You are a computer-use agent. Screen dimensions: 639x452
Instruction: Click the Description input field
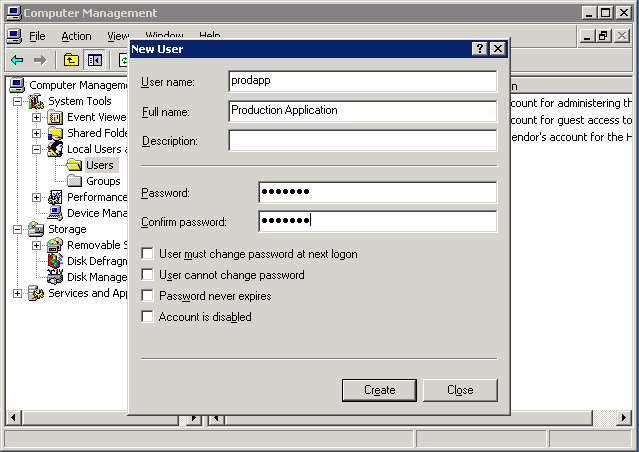[x=362, y=140]
